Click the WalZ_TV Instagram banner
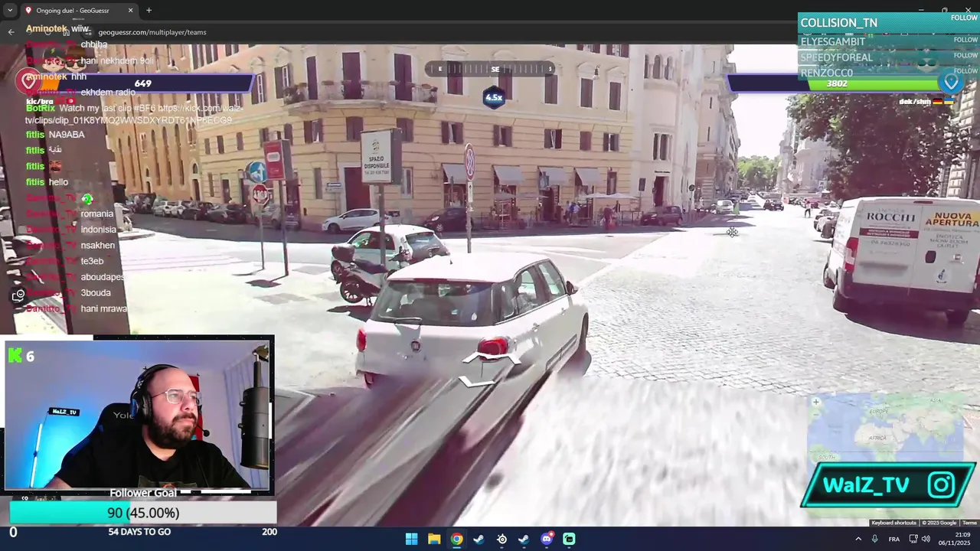 (888, 484)
